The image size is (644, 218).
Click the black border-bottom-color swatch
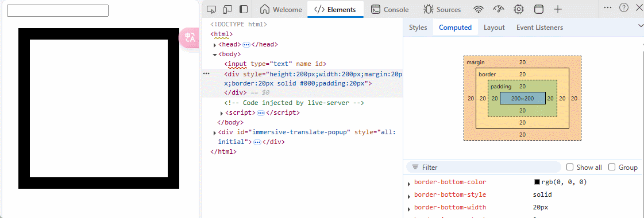(x=537, y=182)
